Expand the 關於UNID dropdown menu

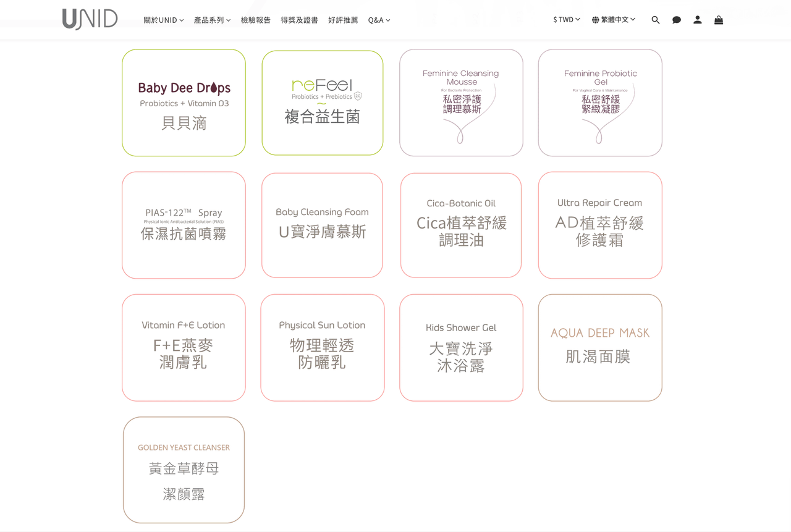[x=163, y=20]
